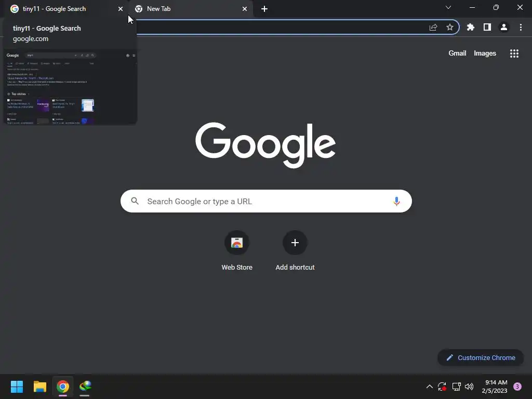Screen dimensions: 532x399
Task: Open the notification badge showing 3
Action: [x=517, y=387]
